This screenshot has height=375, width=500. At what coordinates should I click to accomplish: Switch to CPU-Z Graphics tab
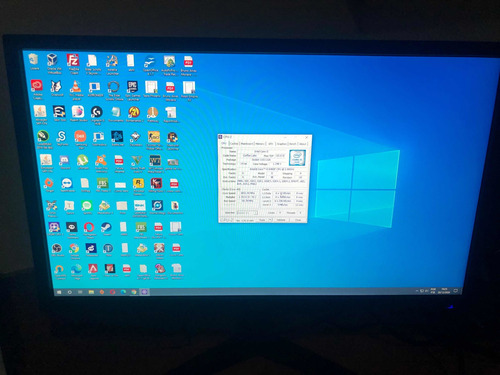tap(282, 143)
